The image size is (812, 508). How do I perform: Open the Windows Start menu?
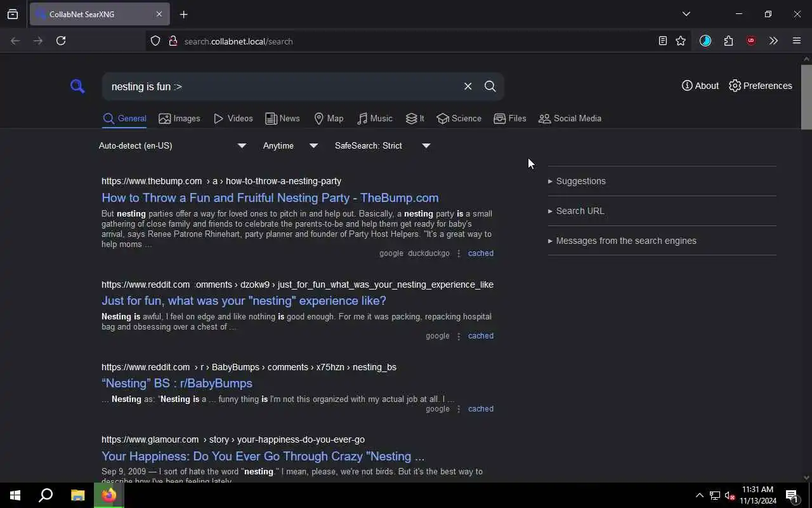tap(15, 495)
